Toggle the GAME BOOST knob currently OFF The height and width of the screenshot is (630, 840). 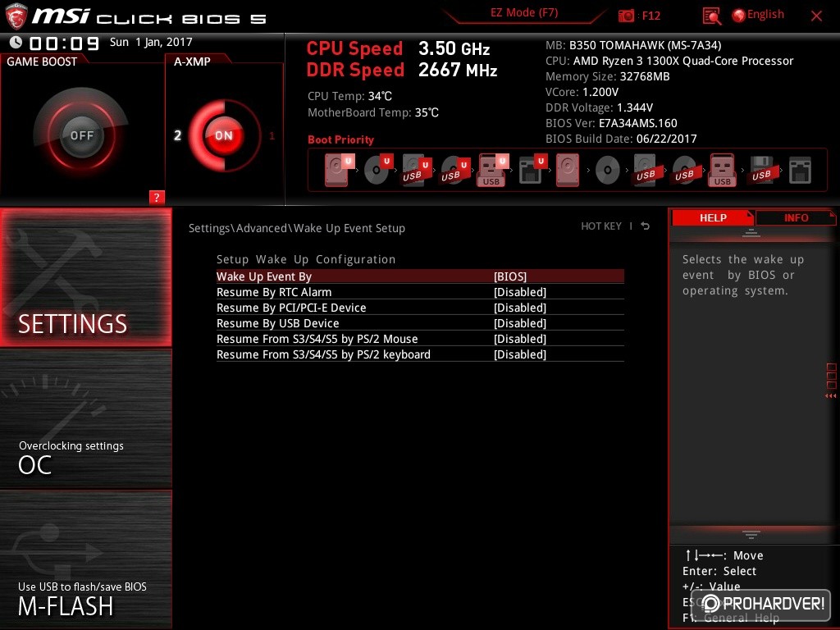(81, 135)
